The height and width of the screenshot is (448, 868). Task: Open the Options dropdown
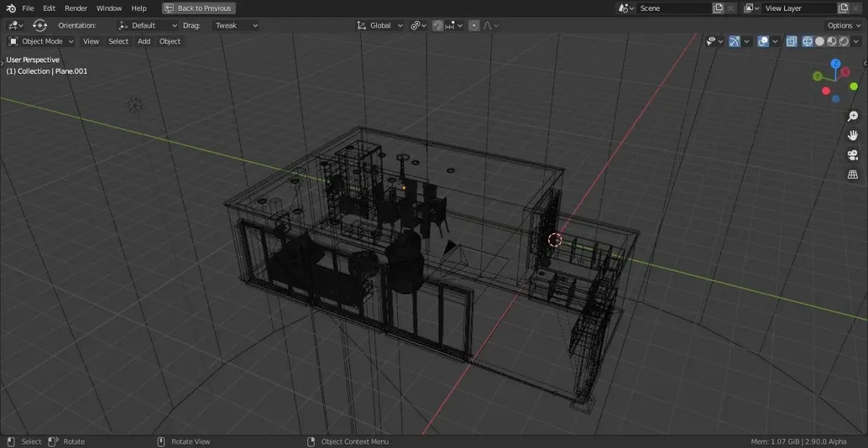[x=844, y=25]
